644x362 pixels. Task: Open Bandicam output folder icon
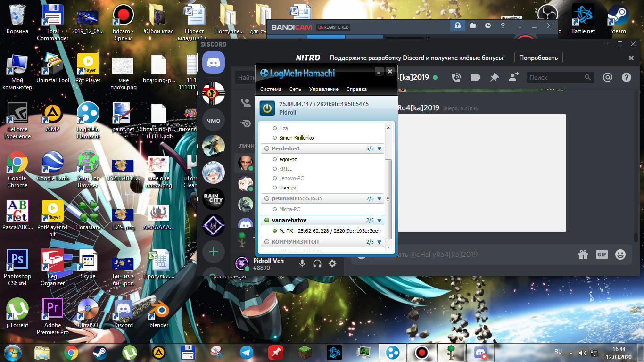[473, 25]
